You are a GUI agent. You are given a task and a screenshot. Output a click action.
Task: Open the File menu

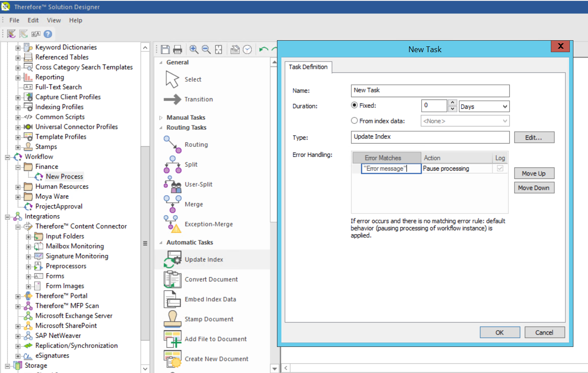point(15,20)
